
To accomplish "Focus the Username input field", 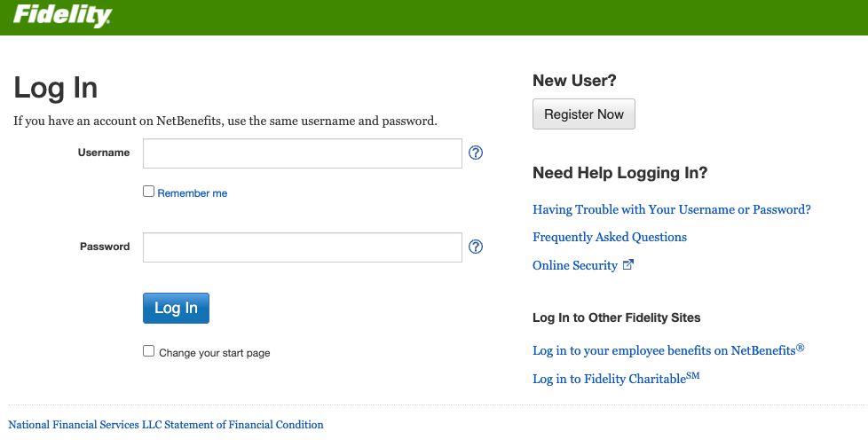I will point(303,153).
